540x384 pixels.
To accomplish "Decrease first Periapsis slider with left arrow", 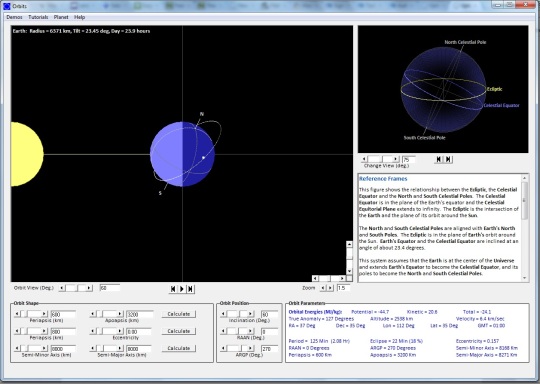I will [x=17, y=314].
